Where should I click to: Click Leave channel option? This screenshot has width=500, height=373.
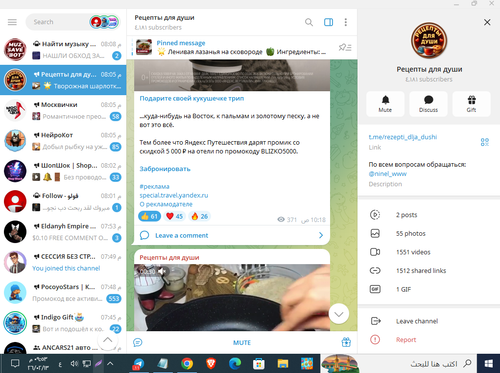tap(429, 321)
